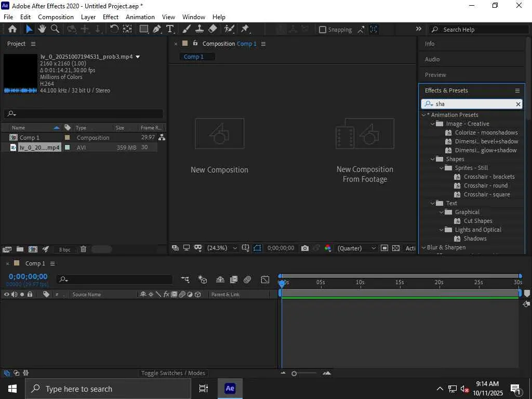This screenshot has height=399, width=532.
Task: Toggle the Transparency Grid button
Action: click(395, 248)
